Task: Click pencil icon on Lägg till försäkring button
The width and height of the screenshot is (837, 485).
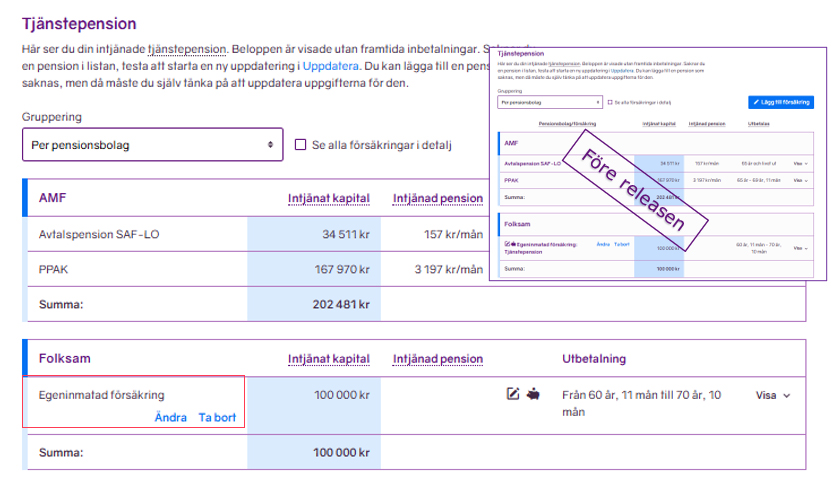Action: [756, 102]
